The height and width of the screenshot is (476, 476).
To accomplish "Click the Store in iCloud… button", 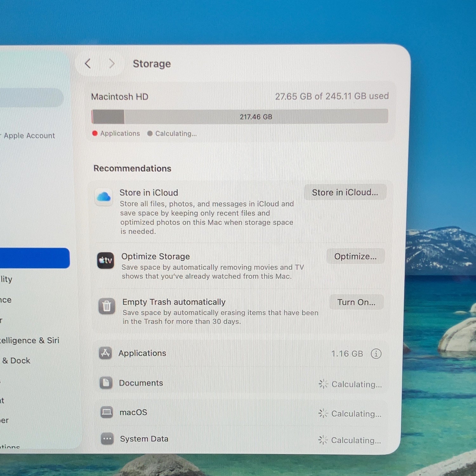I will (x=345, y=192).
